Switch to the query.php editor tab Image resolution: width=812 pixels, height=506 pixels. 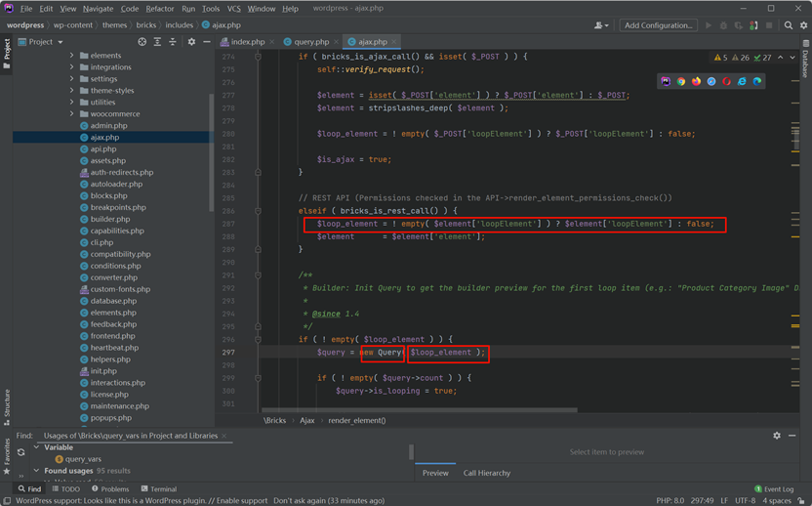coord(310,41)
